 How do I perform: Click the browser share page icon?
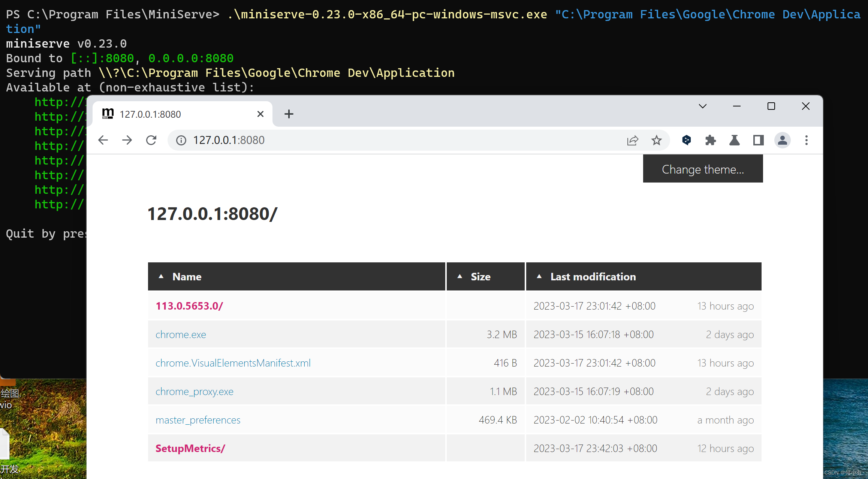[x=633, y=140]
